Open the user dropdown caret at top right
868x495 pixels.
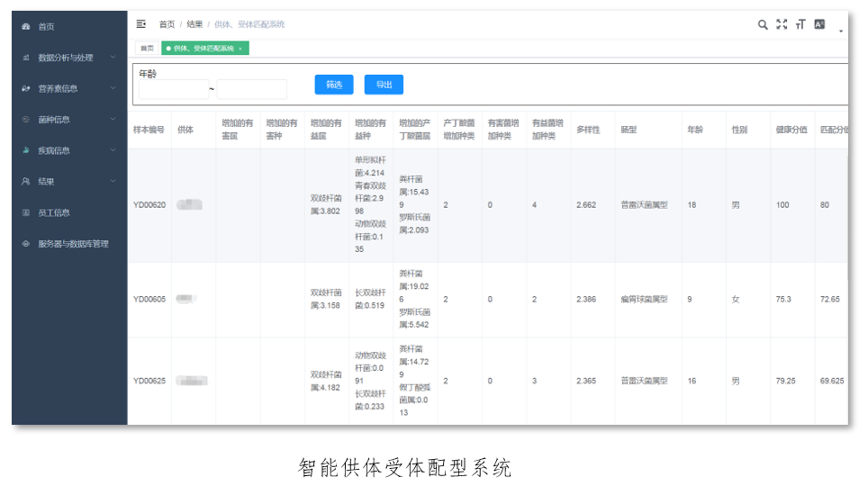click(841, 31)
